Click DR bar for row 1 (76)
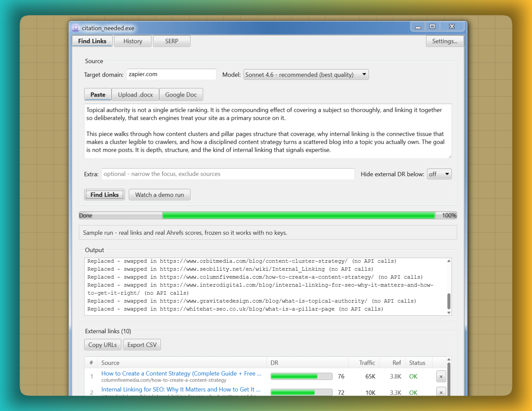This screenshot has width=532, height=411. 301,376
